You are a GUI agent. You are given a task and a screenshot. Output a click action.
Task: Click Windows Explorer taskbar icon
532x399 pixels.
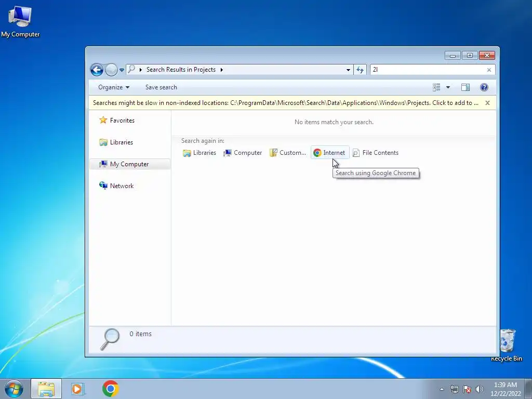click(46, 389)
